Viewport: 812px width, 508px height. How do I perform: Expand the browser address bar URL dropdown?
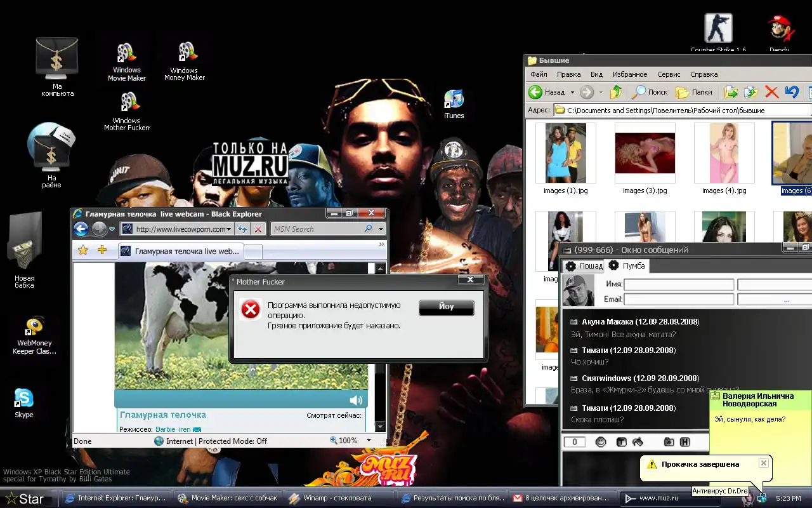click(229, 229)
